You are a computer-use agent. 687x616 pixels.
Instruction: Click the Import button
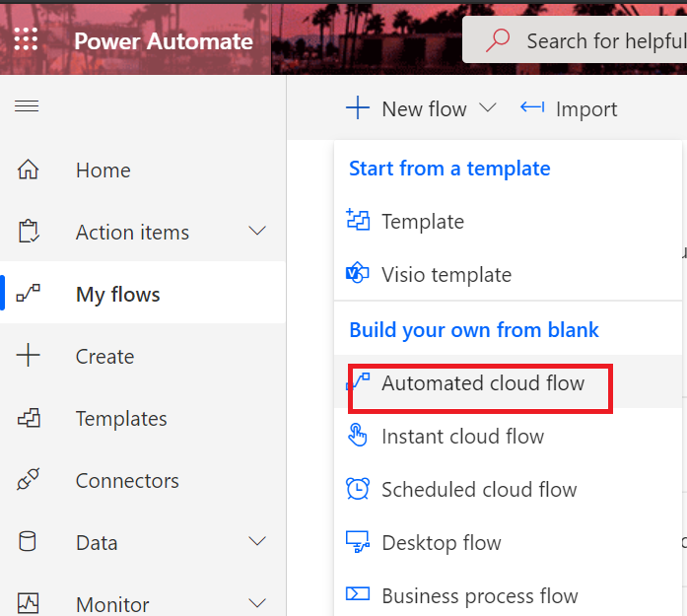click(x=569, y=108)
